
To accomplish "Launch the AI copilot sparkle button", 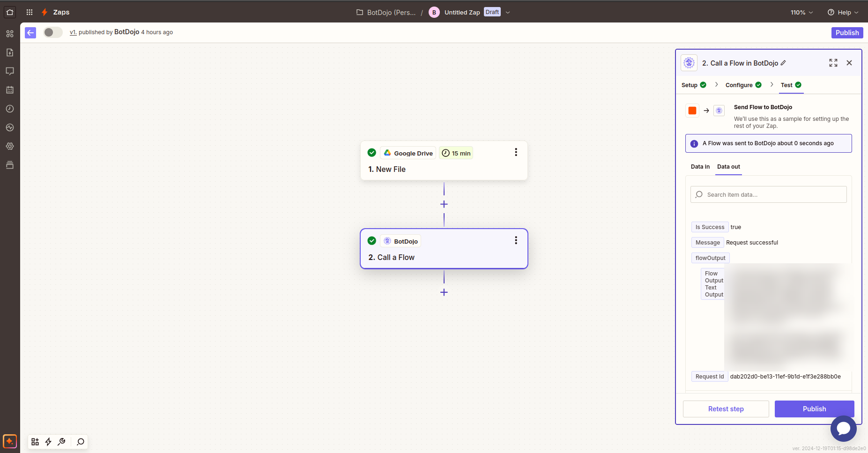I will click(x=10, y=441).
